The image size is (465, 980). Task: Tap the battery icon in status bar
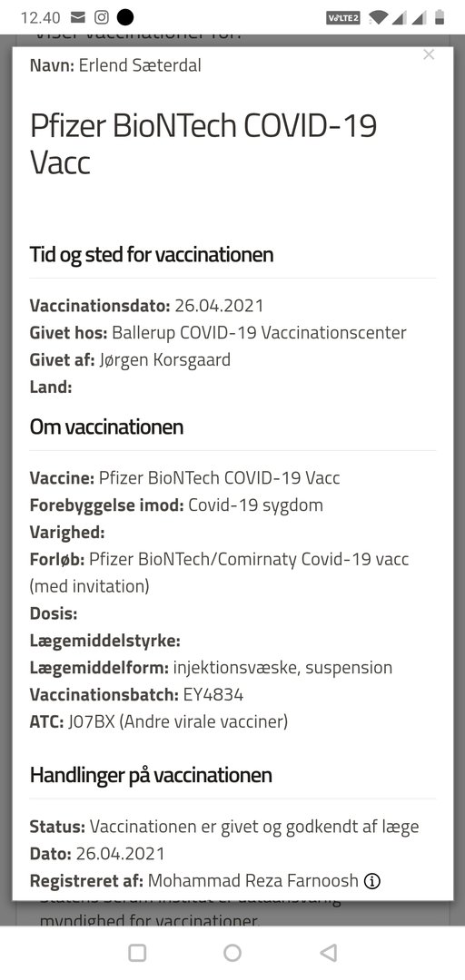pos(440,17)
